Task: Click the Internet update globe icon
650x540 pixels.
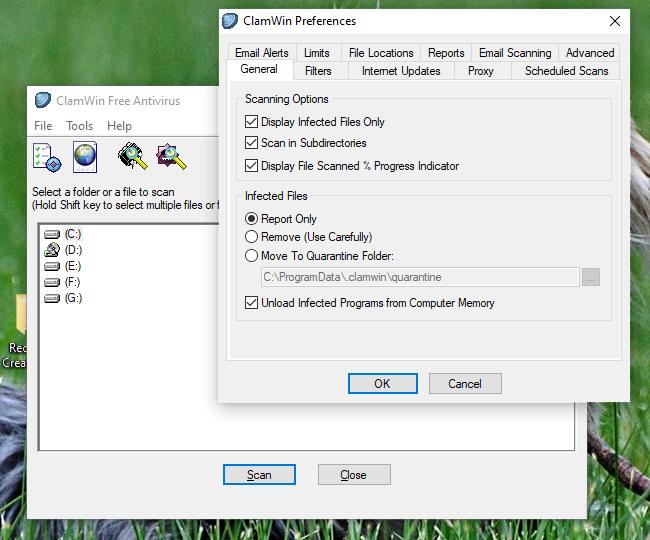Action: [x=85, y=157]
